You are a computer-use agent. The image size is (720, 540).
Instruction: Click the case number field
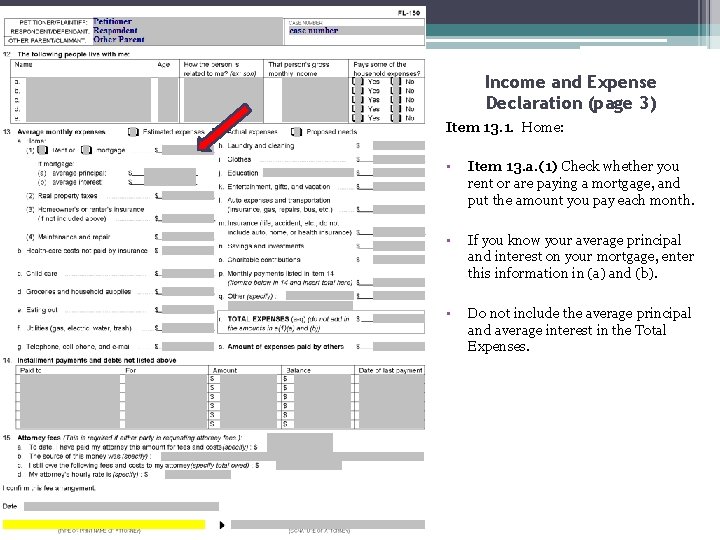[354, 31]
